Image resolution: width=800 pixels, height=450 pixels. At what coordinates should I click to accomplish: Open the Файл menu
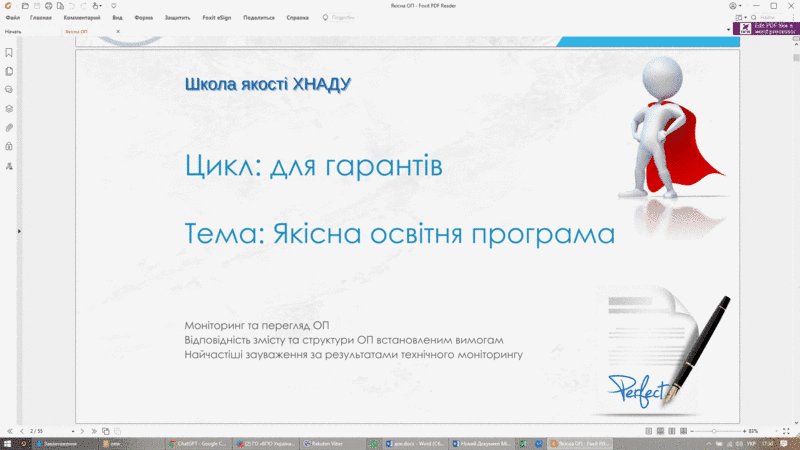(x=12, y=18)
